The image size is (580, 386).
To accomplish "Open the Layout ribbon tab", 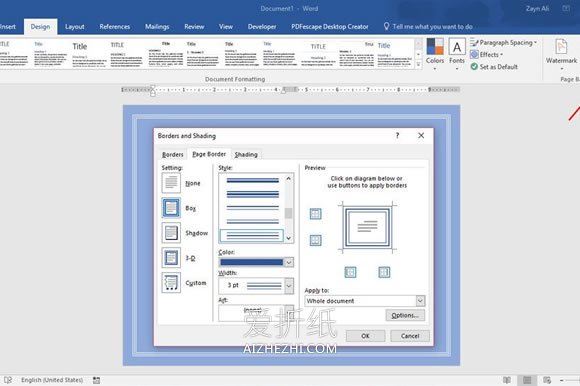I will tap(75, 27).
